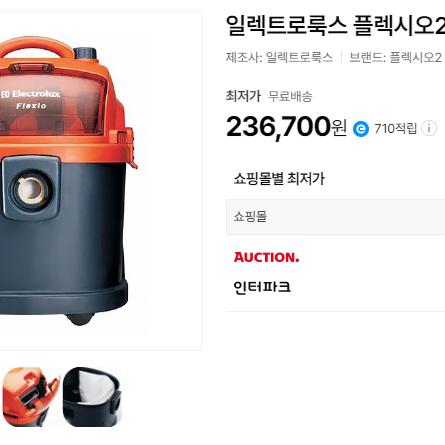Viewport: 445px width, 445px height.
Task: Click the blue e point icon
Action: coord(361,129)
